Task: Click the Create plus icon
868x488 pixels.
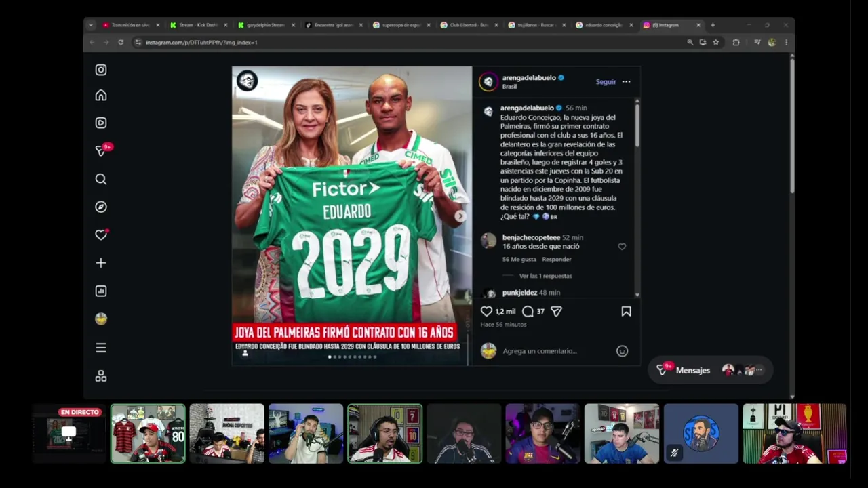Action: point(101,263)
